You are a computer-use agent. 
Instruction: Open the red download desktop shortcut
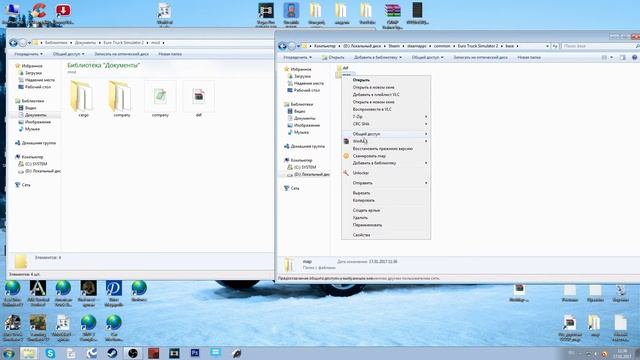(x=63, y=13)
